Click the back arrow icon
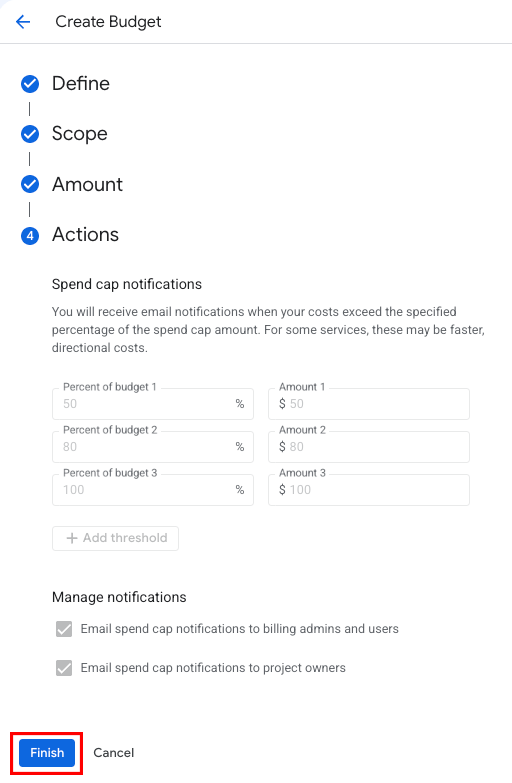 coord(23,21)
